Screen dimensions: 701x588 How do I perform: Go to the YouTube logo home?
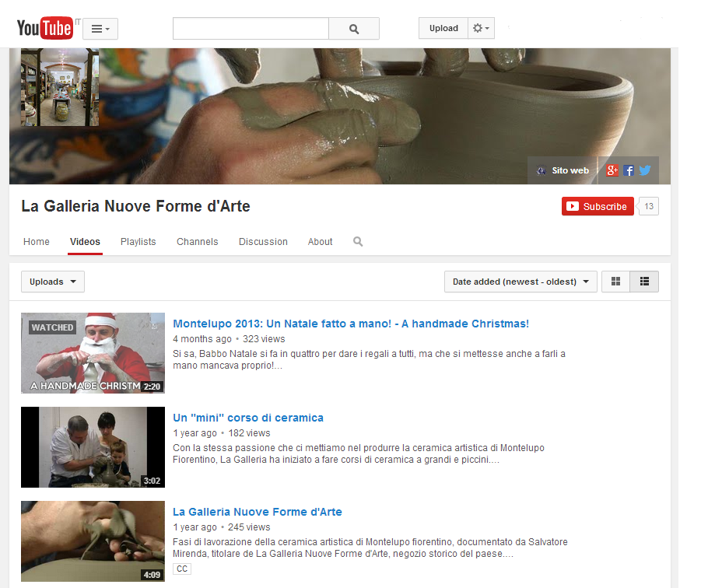click(x=44, y=28)
